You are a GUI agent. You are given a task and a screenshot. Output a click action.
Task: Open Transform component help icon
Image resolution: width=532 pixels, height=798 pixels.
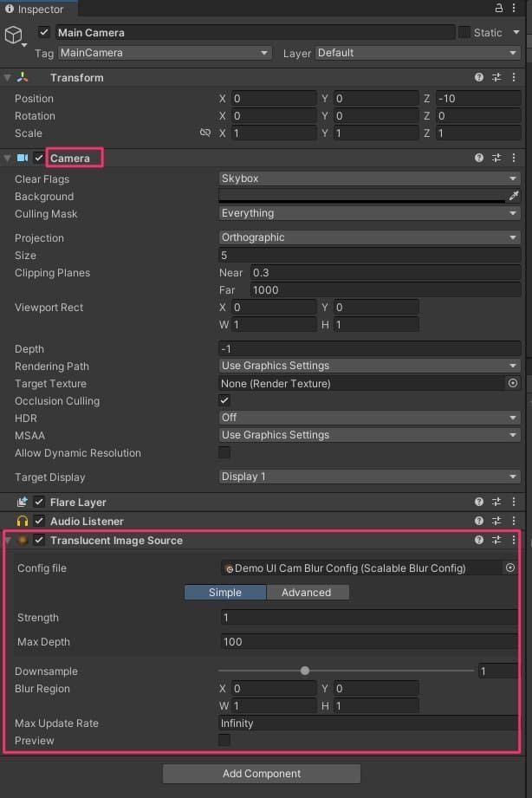tap(479, 77)
